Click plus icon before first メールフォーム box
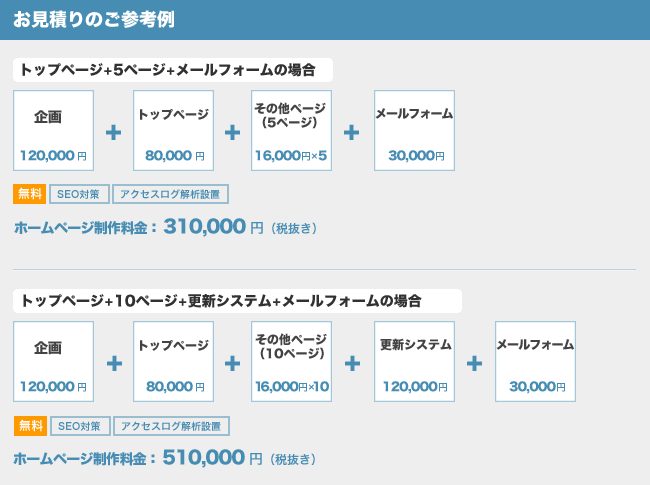The height and width of the screenshot is (485, 650). 352,133
